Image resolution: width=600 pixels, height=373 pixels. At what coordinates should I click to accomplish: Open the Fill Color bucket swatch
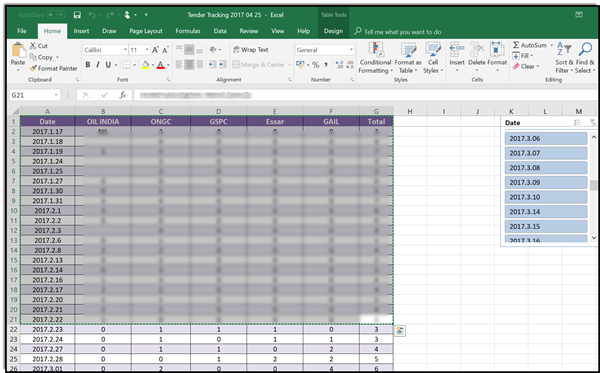145,65
